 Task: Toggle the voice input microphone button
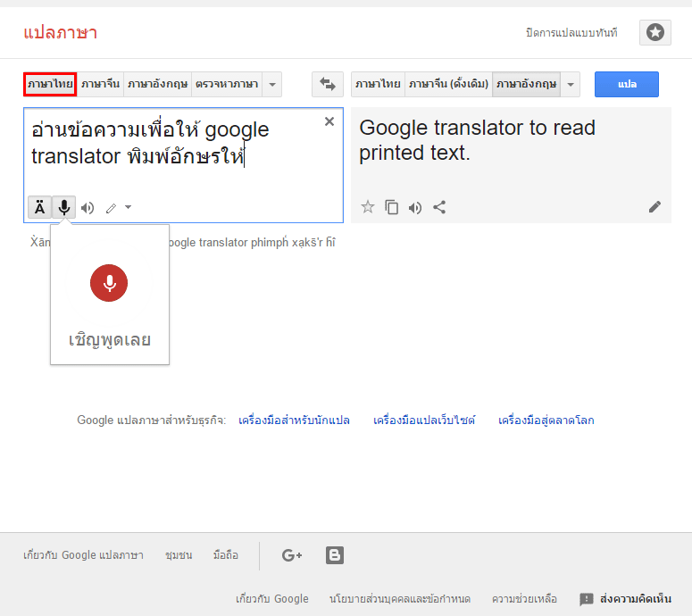(64, 207)
